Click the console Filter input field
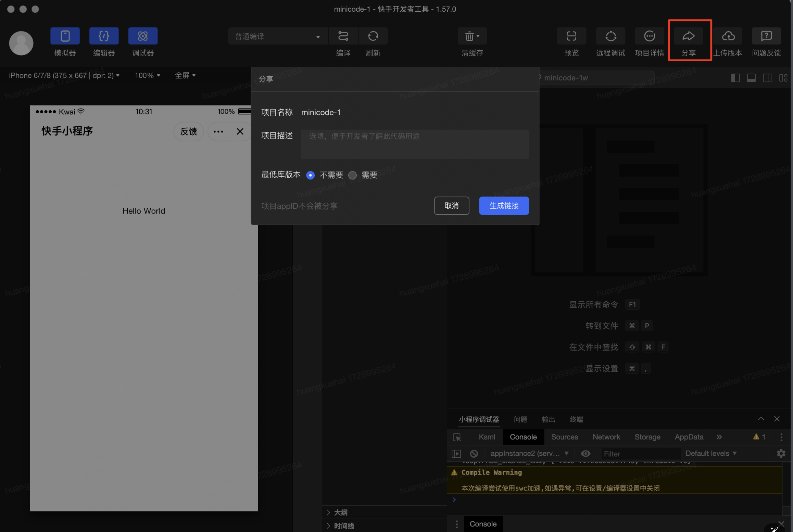Image resolution: width=793 pixels, height=532 pixels. (x=640, y=454)
